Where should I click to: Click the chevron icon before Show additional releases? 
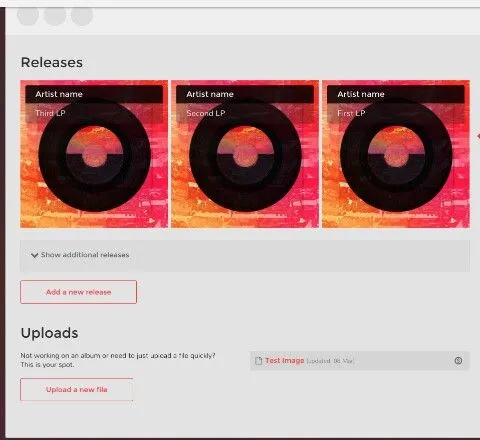point(34,255)
